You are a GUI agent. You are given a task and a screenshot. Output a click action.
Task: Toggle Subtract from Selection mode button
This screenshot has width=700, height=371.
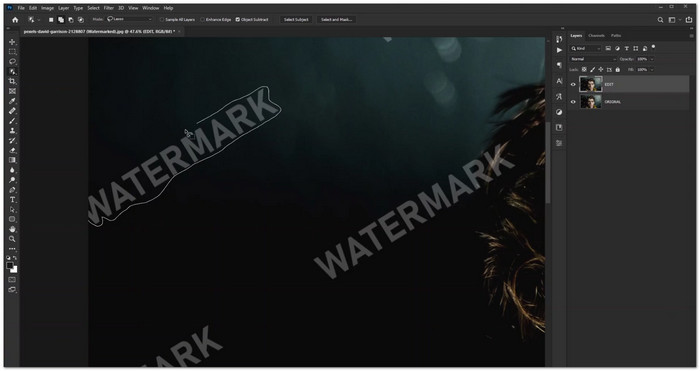(71, 20)
